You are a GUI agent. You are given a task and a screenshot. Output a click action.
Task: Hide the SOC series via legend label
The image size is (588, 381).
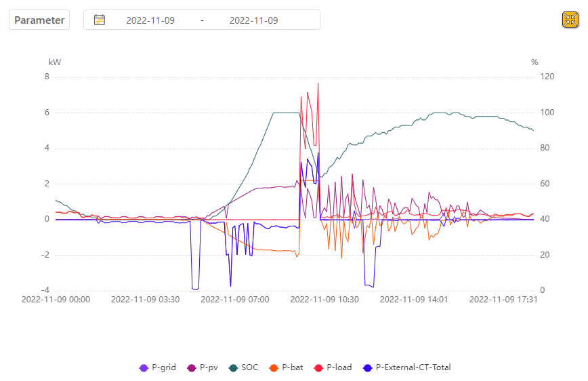pos(250,367)
